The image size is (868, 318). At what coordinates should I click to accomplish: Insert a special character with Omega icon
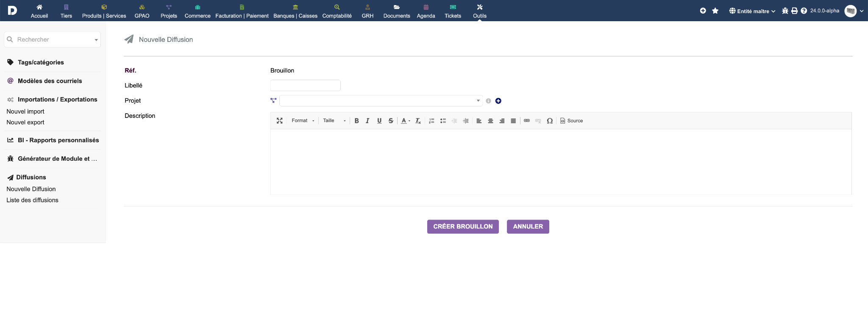[x=550, y=121]
